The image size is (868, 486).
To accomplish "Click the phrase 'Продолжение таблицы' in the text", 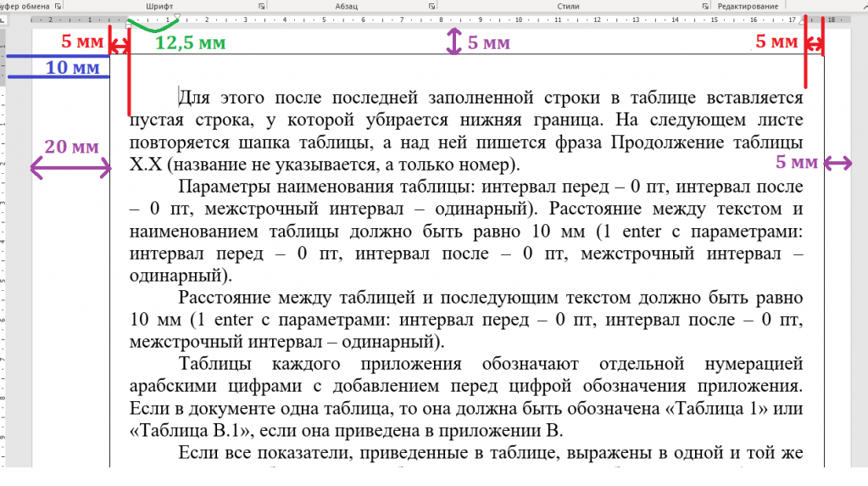I will click(x=707, y=142).
